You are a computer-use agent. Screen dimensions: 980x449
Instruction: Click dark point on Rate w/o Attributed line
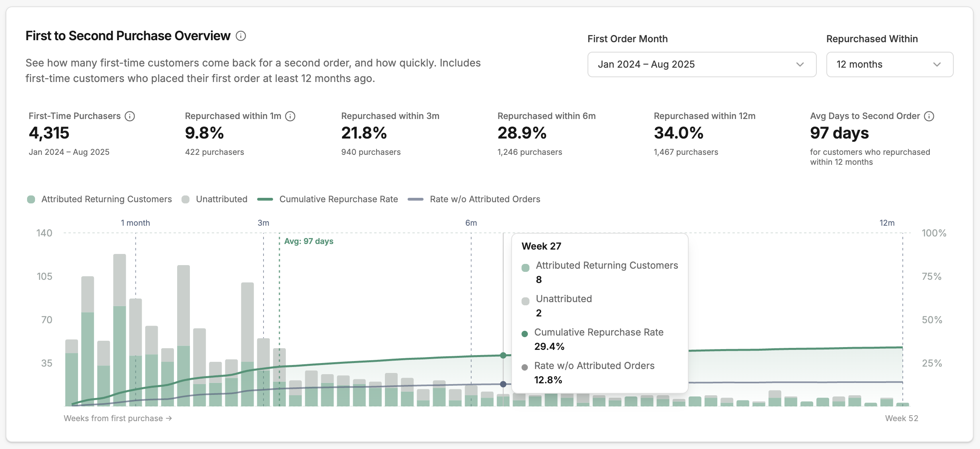pos(503,384)
